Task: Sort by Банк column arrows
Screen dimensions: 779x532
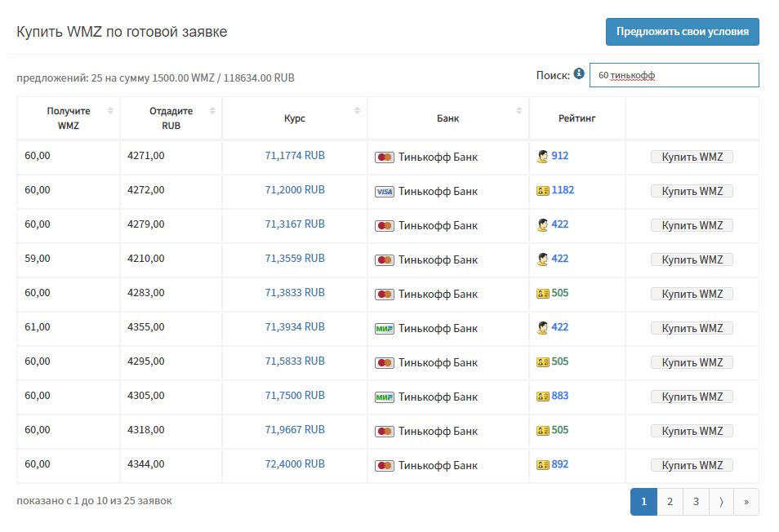Action: click(x=519, y=111)
